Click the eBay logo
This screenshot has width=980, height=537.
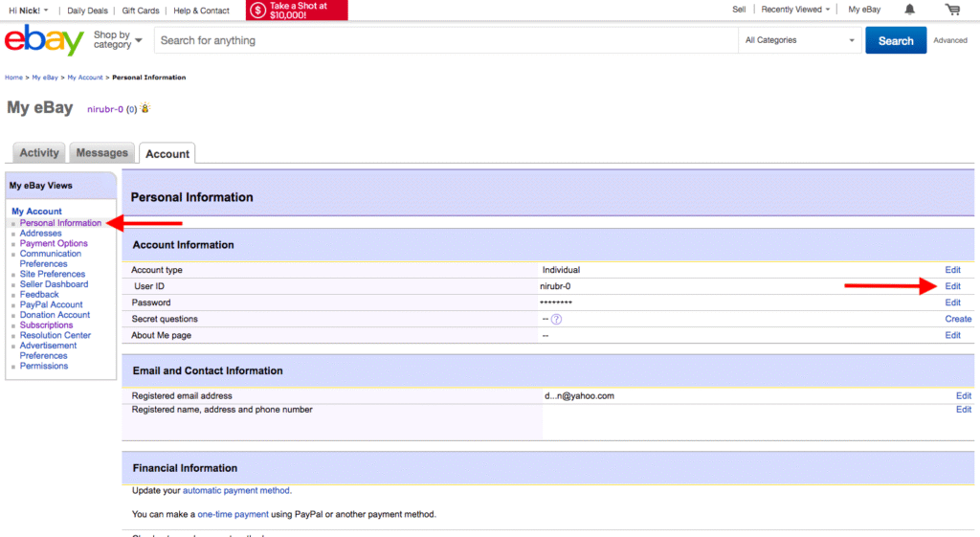pyautogui.click(x=44, y=41)
